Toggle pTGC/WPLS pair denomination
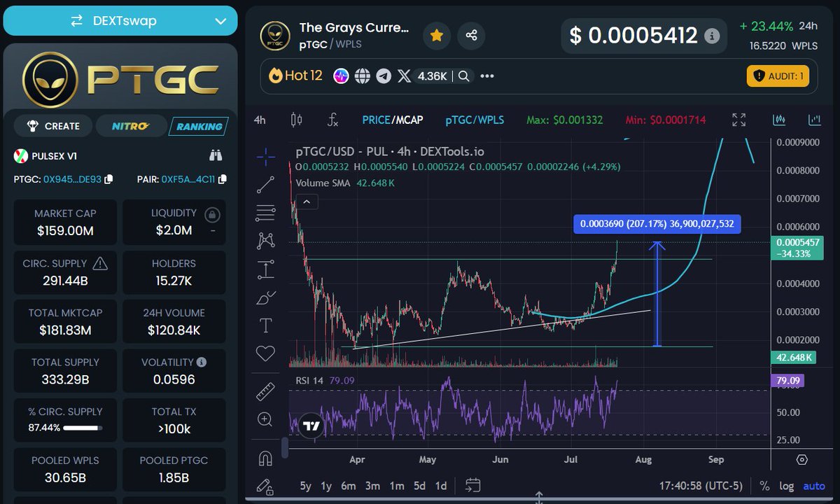The width and height of the screenshot is (840, 504). point(475,120)
